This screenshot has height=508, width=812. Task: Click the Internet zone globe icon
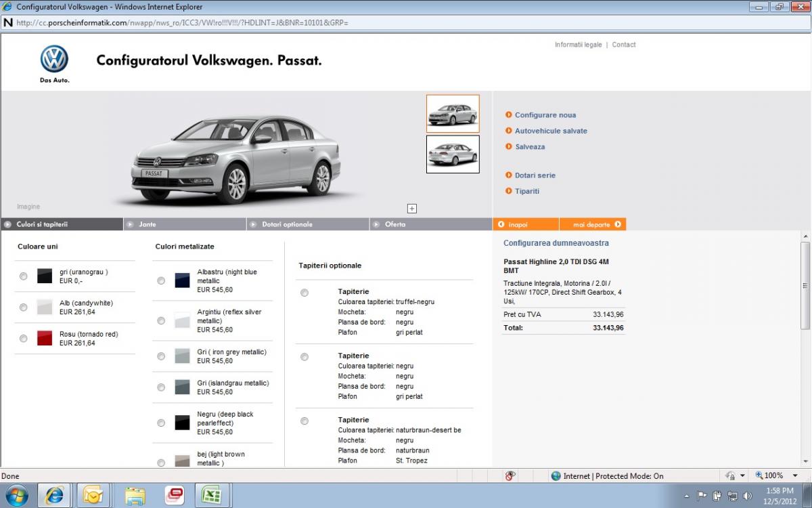[556, 476]
